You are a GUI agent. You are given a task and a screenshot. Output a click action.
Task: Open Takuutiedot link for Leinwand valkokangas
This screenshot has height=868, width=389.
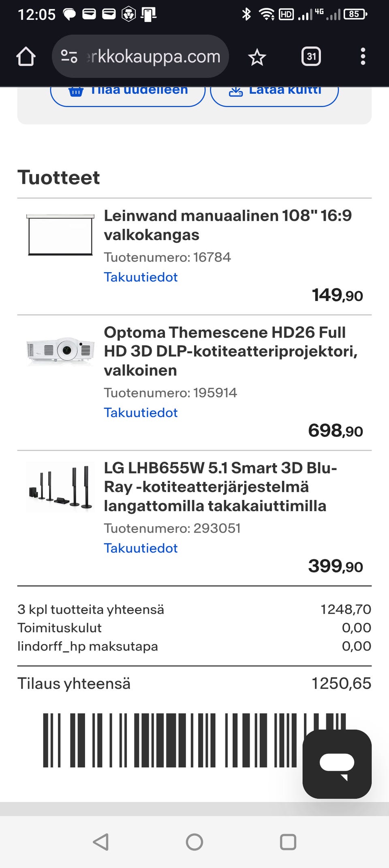click(x=141, y=277)
